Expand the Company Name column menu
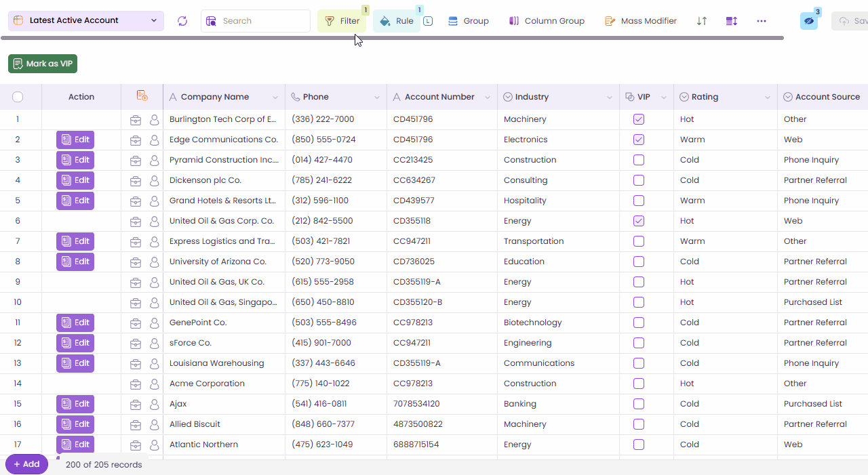868x475 pixels. coord(275,98)
